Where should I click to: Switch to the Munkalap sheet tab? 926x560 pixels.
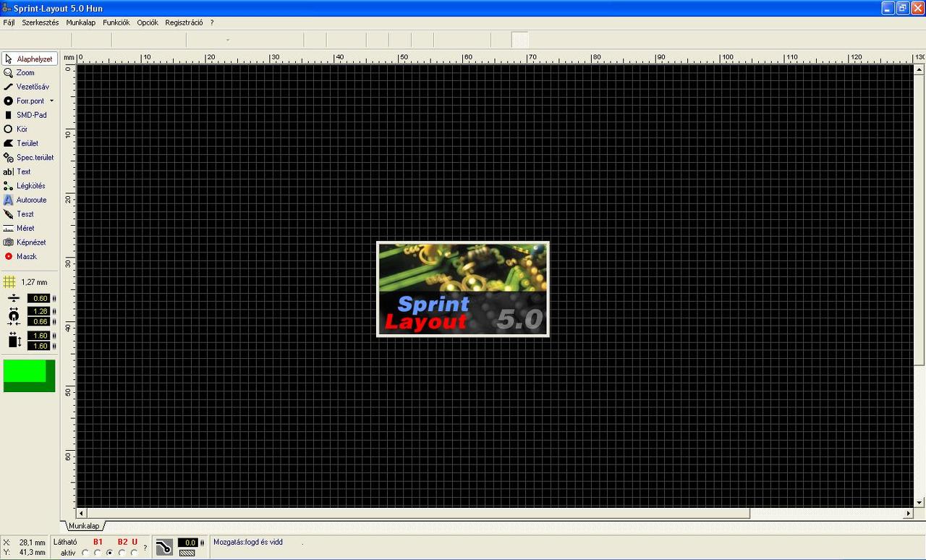coord(84,526)
